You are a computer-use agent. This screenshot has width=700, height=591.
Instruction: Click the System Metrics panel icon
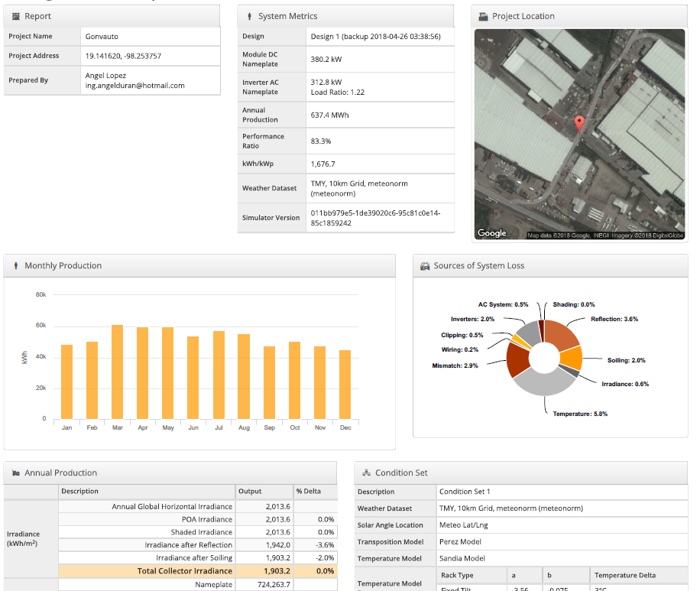(x=250, y=17)
